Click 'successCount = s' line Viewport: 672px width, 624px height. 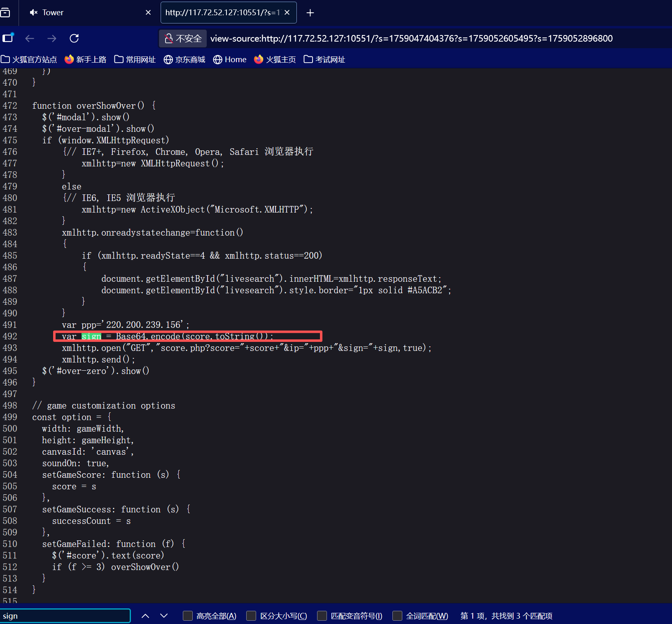point(91,521)
